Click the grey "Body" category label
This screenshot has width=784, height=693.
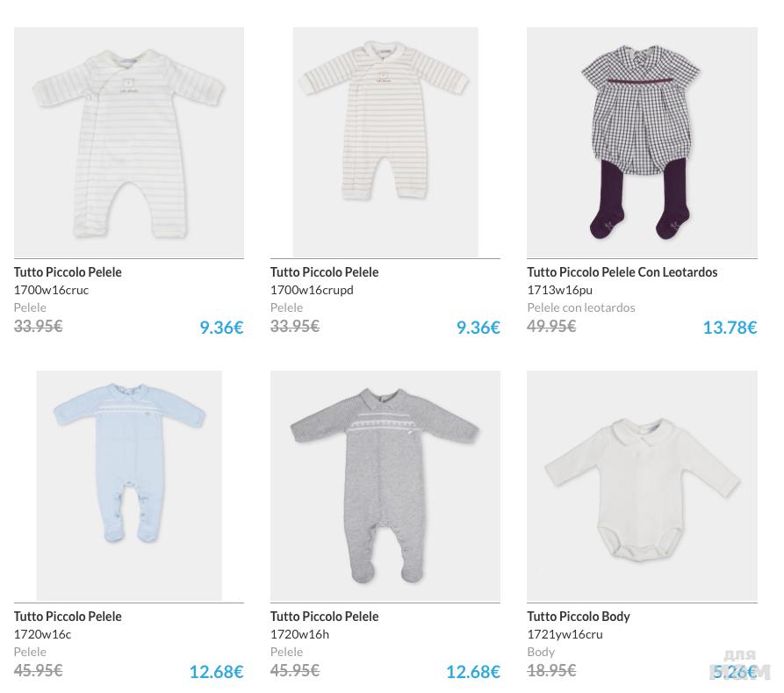coord(541,652)
